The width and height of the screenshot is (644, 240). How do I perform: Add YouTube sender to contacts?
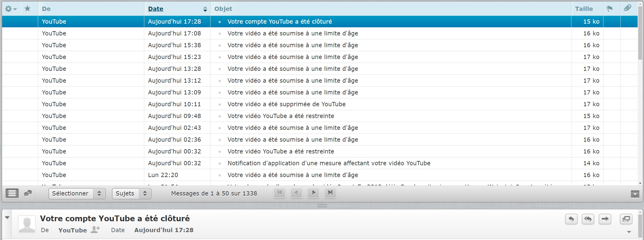95,230
